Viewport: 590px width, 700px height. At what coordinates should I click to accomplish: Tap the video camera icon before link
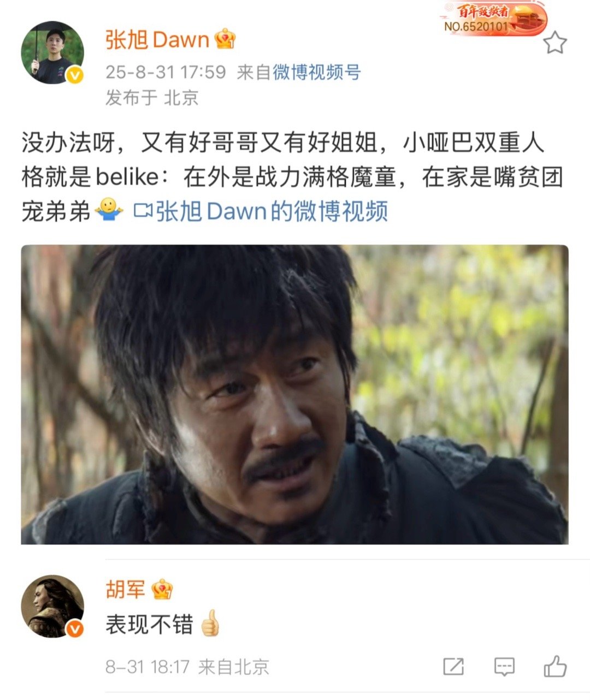(x=143, y=211)
